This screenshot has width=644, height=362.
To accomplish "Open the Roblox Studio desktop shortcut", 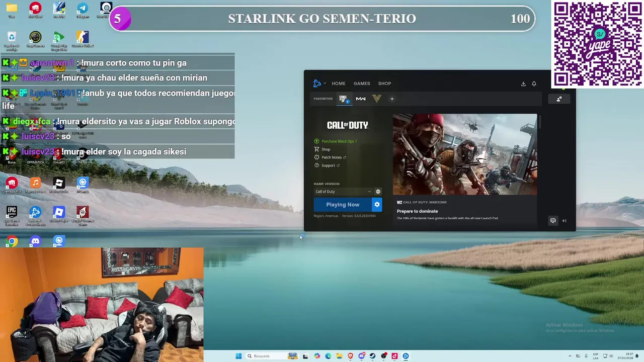I will (59, 185).
